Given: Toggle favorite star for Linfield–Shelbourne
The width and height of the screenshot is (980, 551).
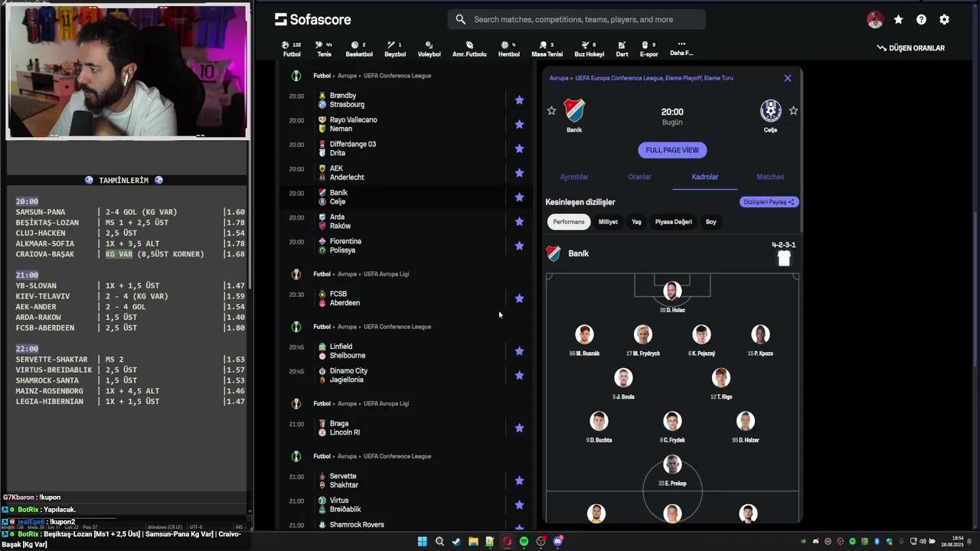Looking at the screenshot, I should [x=519, y=351].
